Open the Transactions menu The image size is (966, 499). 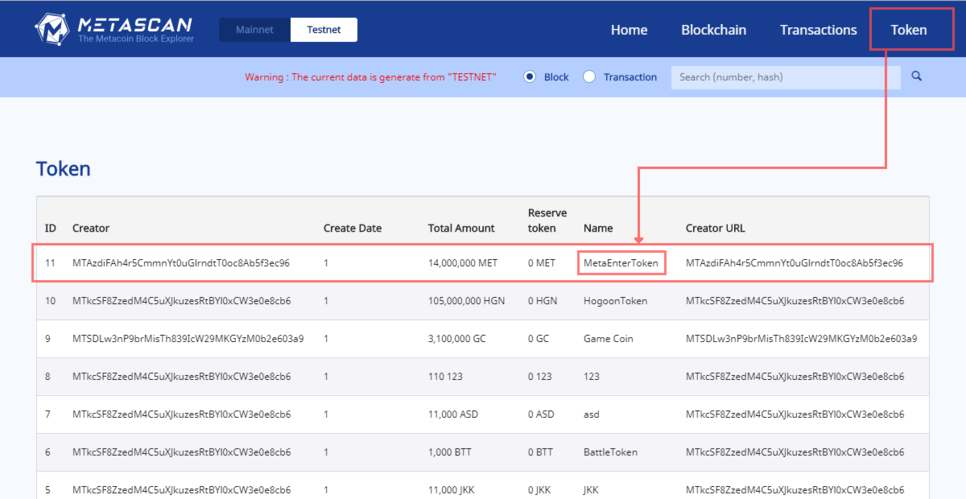818,30
